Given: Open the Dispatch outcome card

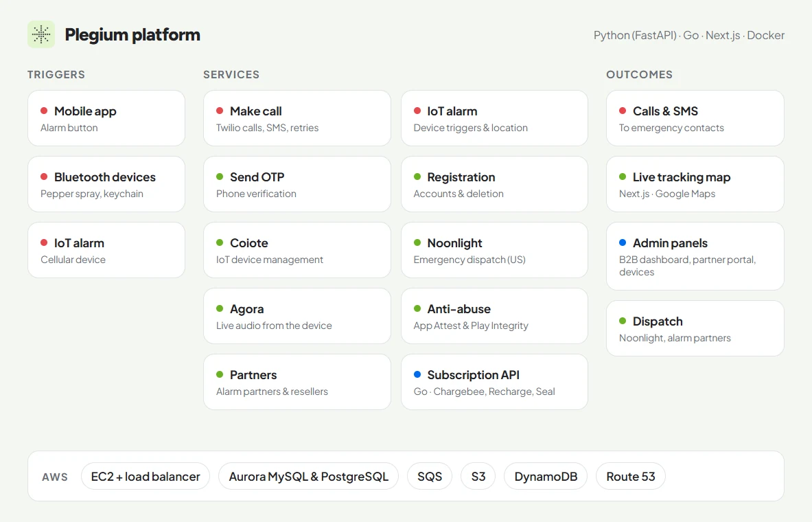Looking at the screenshot, I should click(x=695, y=328).
